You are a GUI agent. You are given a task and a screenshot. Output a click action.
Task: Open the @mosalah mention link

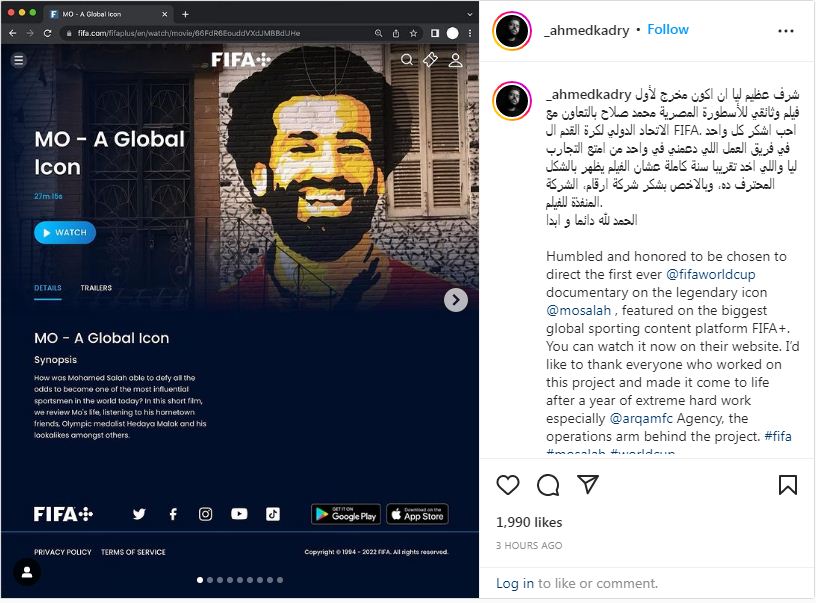(x=578, y=311)
